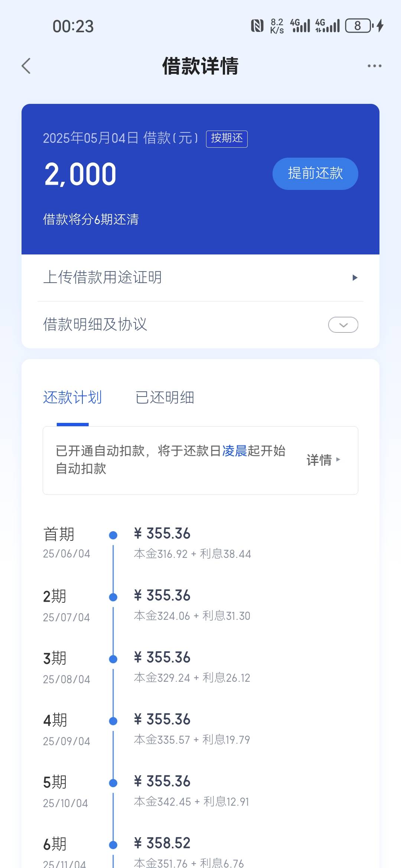This screenshot has width=401, height=868.
Task: Tap the back arrow icon
Action: pos(26,66)
